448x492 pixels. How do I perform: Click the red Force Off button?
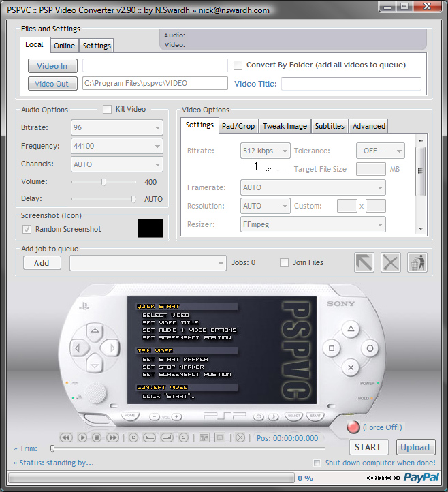click(x=353, y=427)
